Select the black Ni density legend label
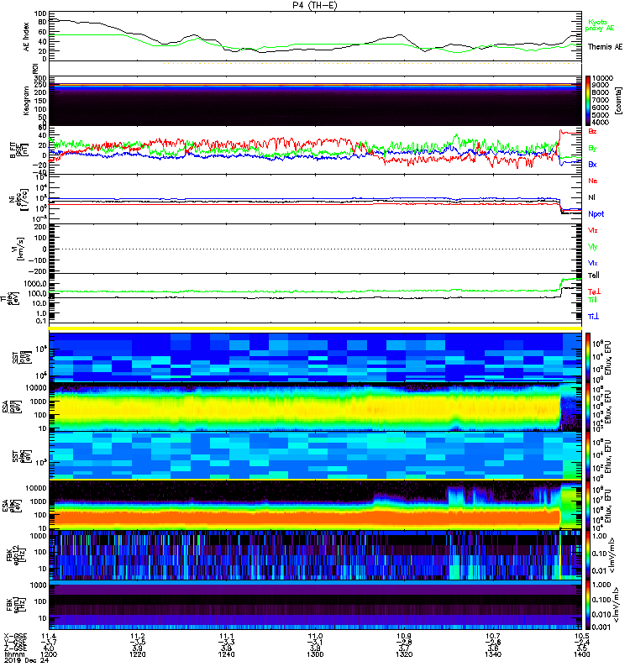 click(591, 197)
